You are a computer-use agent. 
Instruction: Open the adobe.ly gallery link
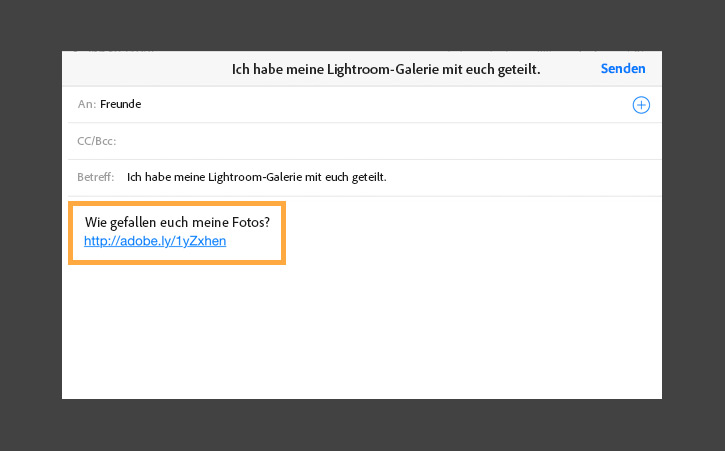[148, 241]
